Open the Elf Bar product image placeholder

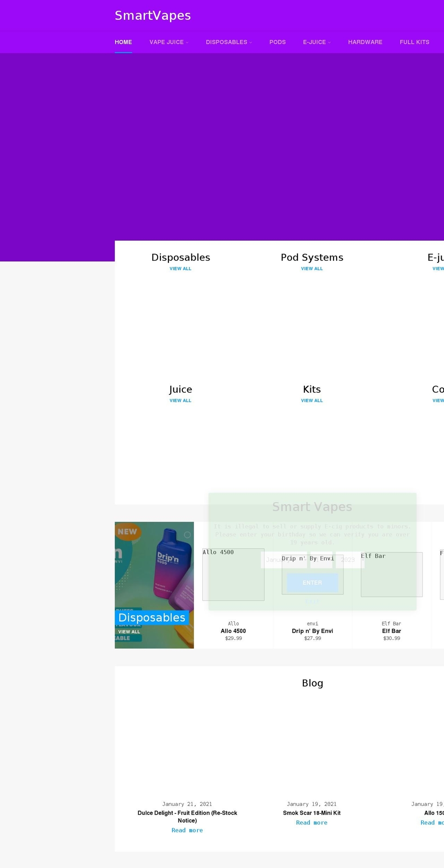pos(392,575)
